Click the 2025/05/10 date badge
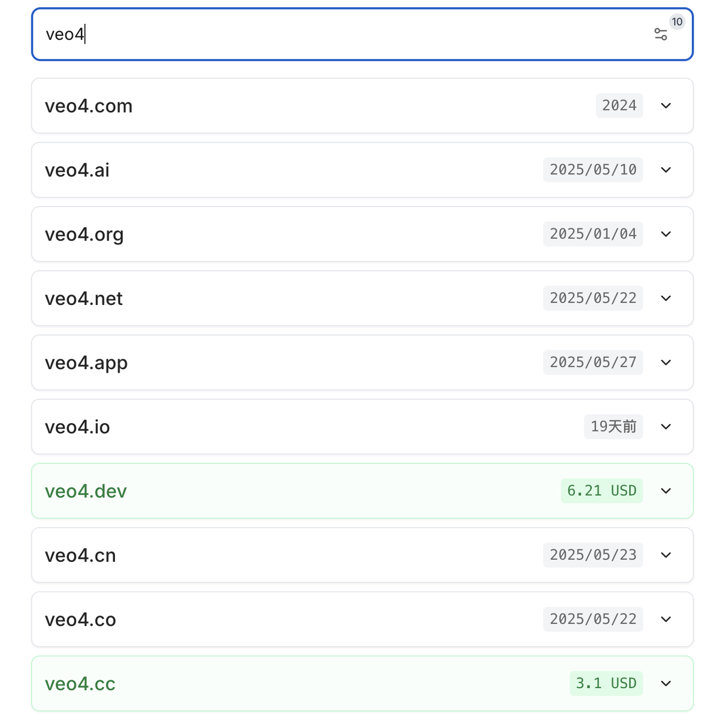 pyautogui.click(x=593, y=170)
